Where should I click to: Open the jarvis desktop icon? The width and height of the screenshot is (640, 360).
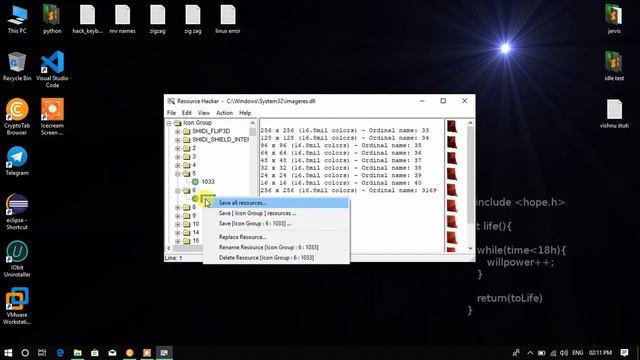(x=614, y=19)
